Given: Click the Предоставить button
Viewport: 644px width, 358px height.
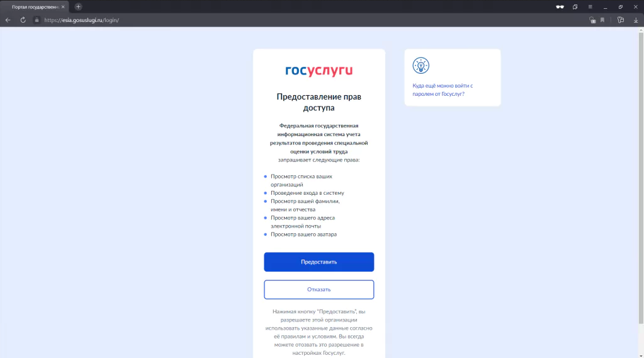Looking at the screenshot, I should tap(319, 262).
